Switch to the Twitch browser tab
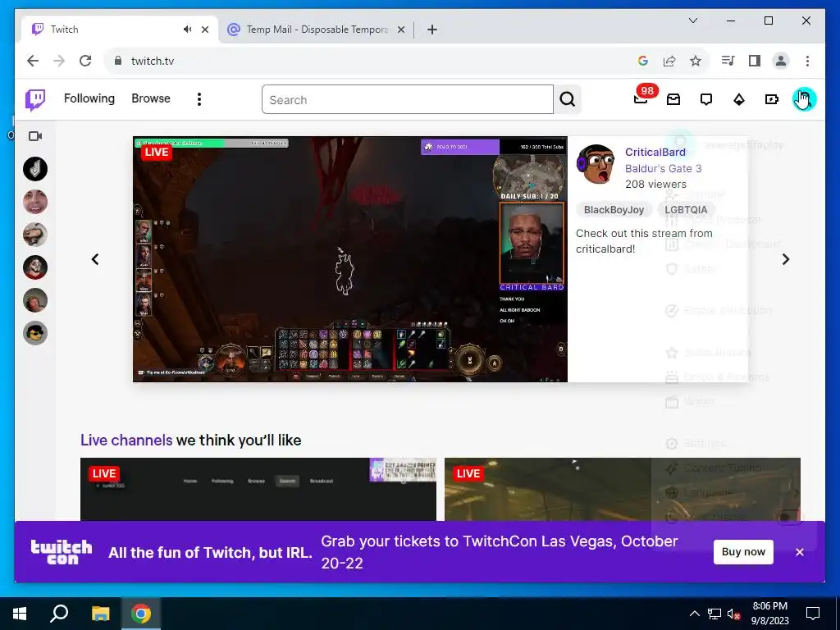The height and width of the screenshot is (630, 840). tap(120, 30)
